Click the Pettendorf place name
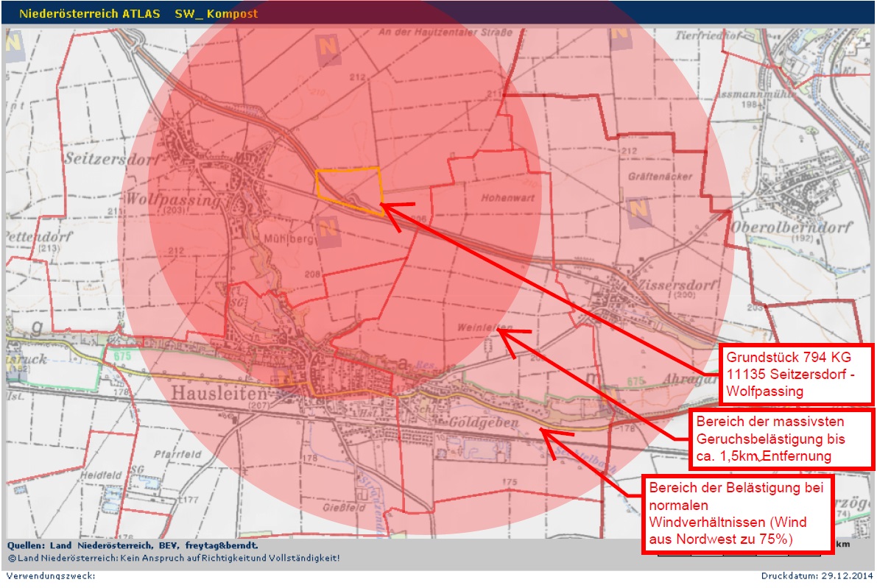The width and height of the screenshot is (877, 588). pos(39,236)
